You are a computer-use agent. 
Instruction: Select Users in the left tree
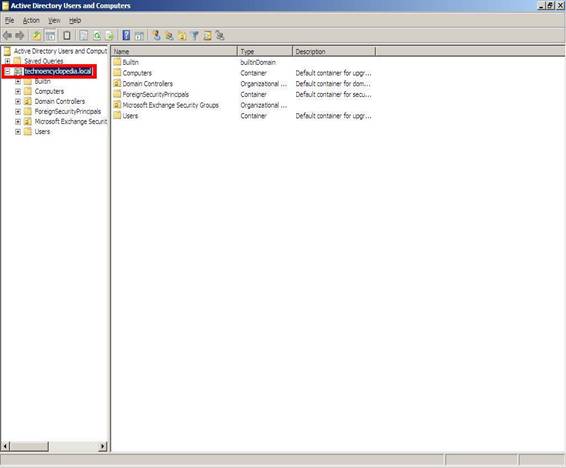pyautogui.click(x=42, y=132)
